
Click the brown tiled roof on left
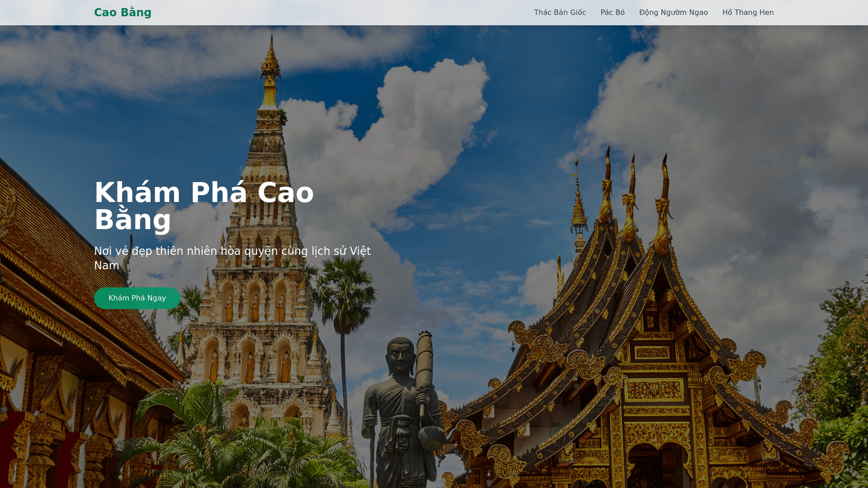81,271
